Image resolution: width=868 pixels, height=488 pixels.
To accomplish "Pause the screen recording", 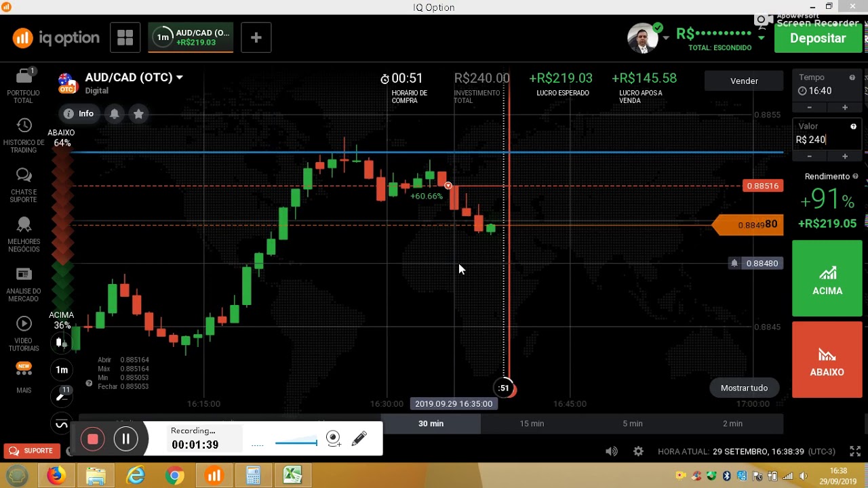I will pyautogui.click(x=125, y=439).
